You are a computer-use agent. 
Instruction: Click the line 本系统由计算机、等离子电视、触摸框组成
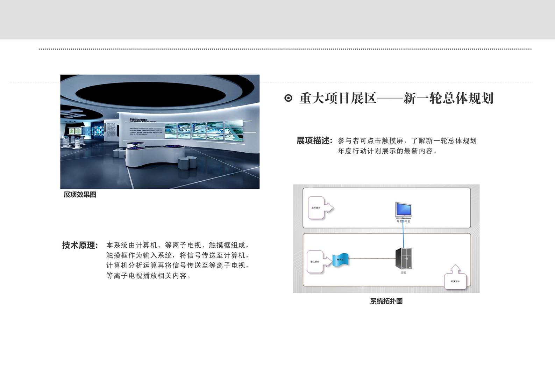click(178, 245)
